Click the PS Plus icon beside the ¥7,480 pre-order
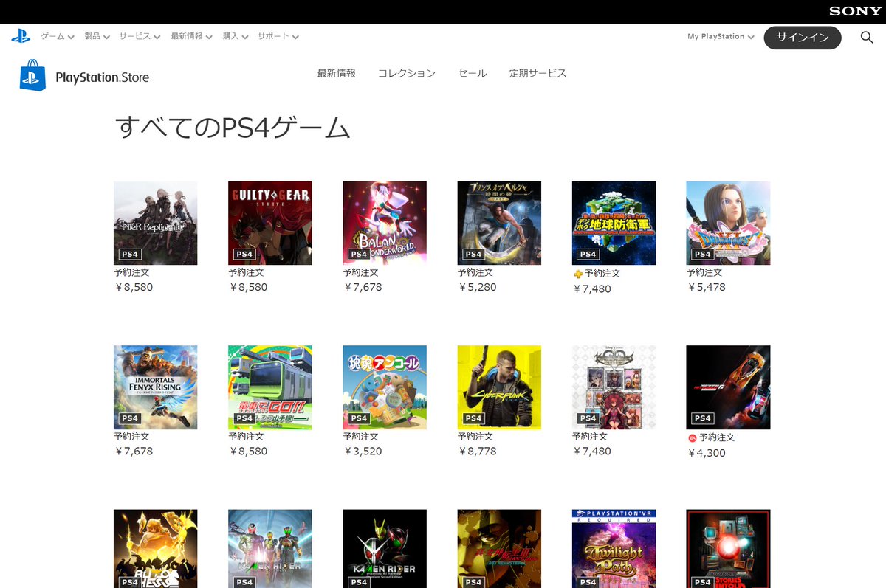 click(x=578, y=274)
